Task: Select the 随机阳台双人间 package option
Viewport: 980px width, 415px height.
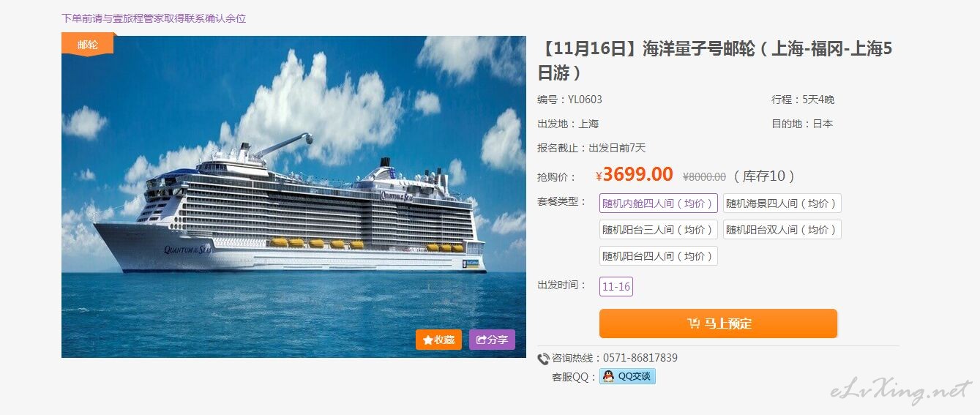Action: click(782, 229)
